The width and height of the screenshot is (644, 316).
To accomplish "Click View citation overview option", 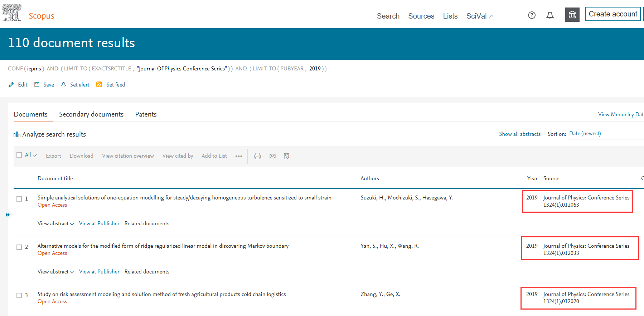I will tap(128, 156).
